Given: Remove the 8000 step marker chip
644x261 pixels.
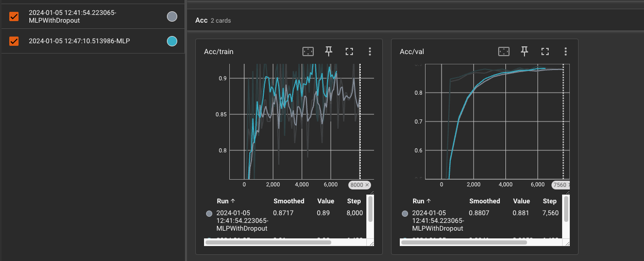Looking at the screenshot, I should [367, 185].
